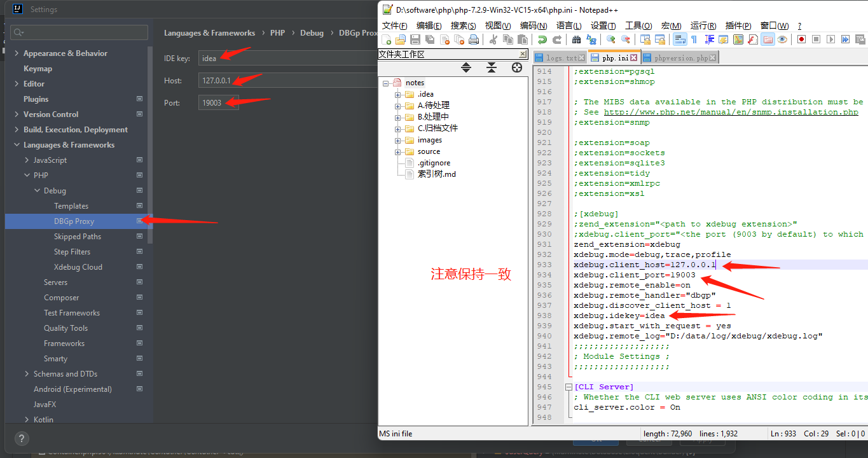Toggle Show All Characters pilcrow icon
Image resolution: width=868 pixels, height=458 pixels.
694,39
